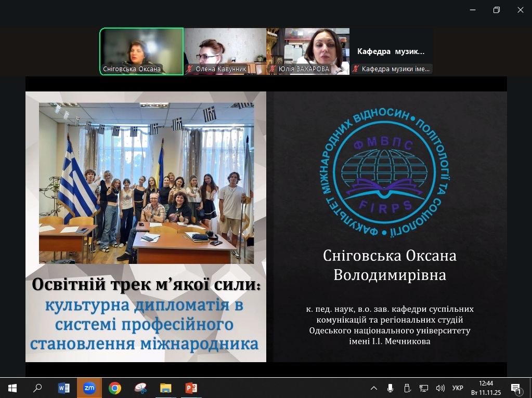The image size is (532, 398).
Task: Open Microsoft Word from the taskbar
Action: point(64,388)
